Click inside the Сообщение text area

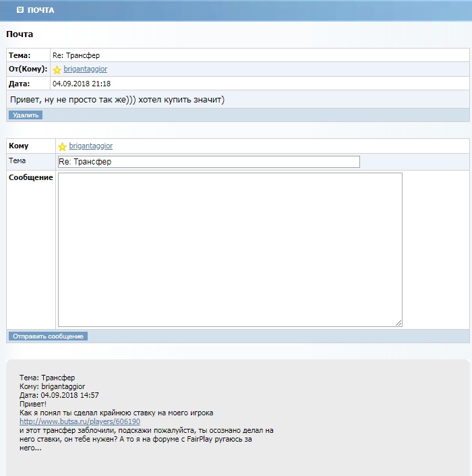[229, 249]
